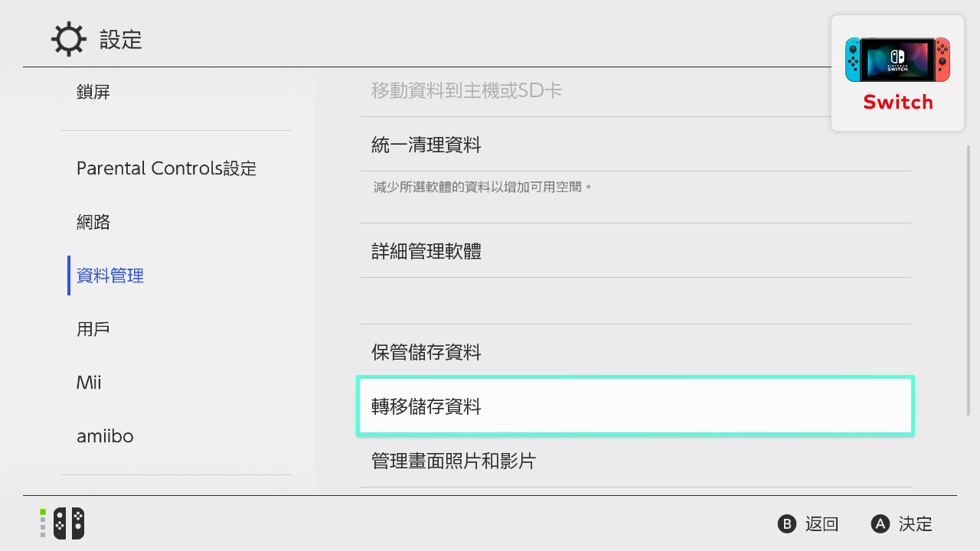Open 鎖屏 settings
The width and height of the screenshot is (980, 551).
pos(93,91)
